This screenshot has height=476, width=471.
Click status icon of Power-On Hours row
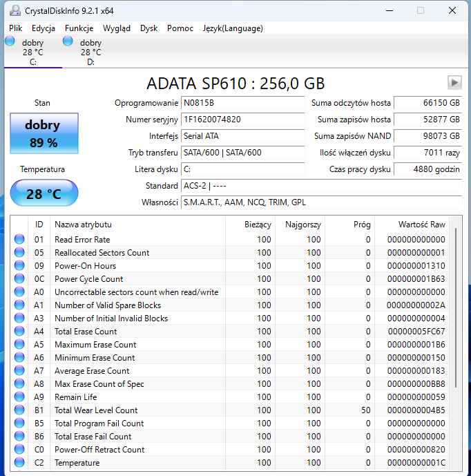click(19, 265)
